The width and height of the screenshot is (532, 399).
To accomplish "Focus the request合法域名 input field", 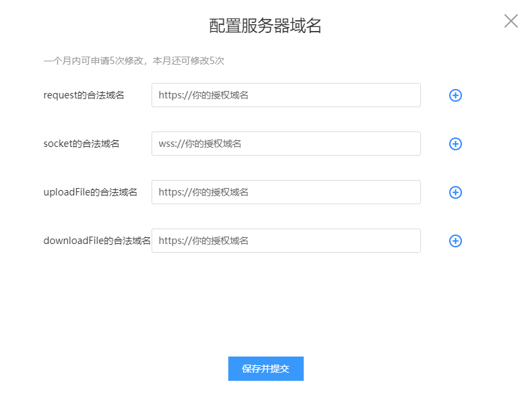I will (x=286, y=95).
